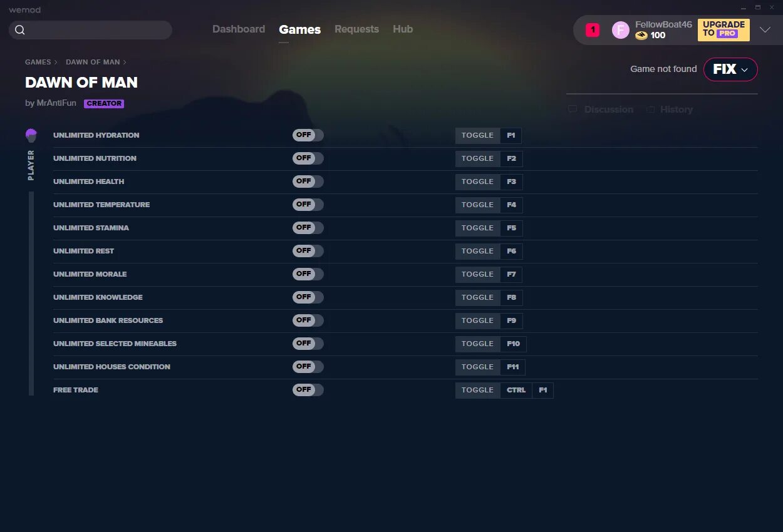Click the GAMES breadcrumb link
The width and height of the screenshot is (783, 532).
[38, 62]
